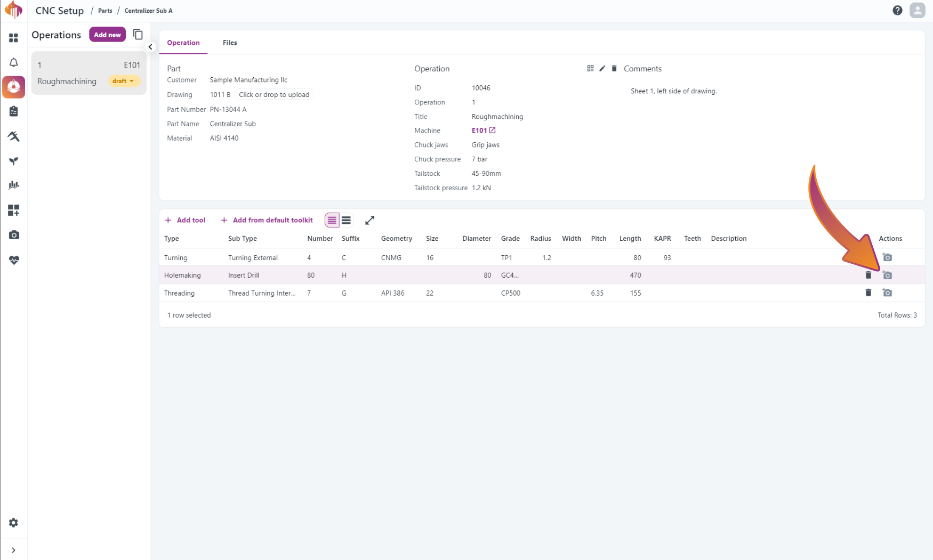933x560 pixels.
Task: Select the Roughmachining operation card
Action: (89, 73)
